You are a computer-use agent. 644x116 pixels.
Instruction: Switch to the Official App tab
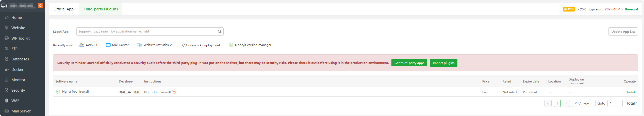click(63, 9)
